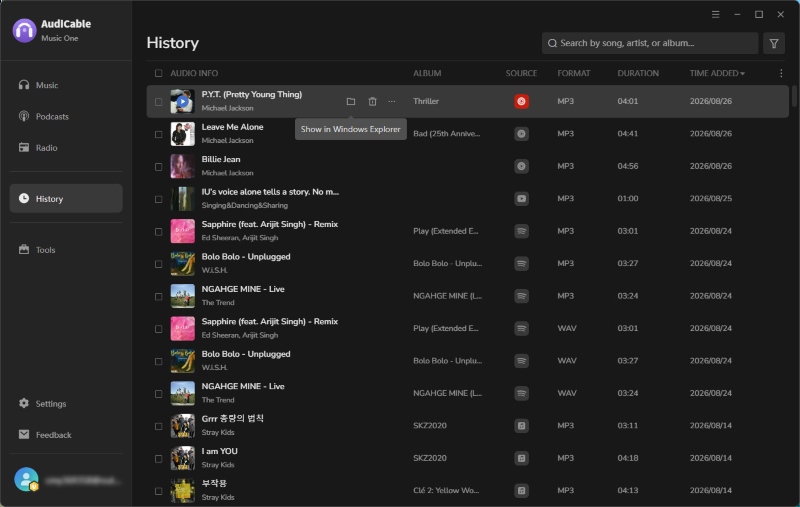Viewport: 800px width, 507px height.
Task: Check the box for P.Y.T. (Pretty Young Thing)
Action: (159, 102)
